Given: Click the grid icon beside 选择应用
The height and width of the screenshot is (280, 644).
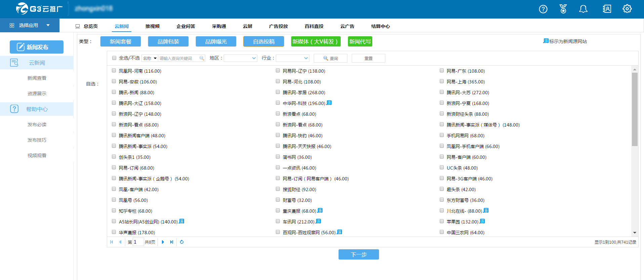Looking at the screenshot, I should click(x=12, y=25).
